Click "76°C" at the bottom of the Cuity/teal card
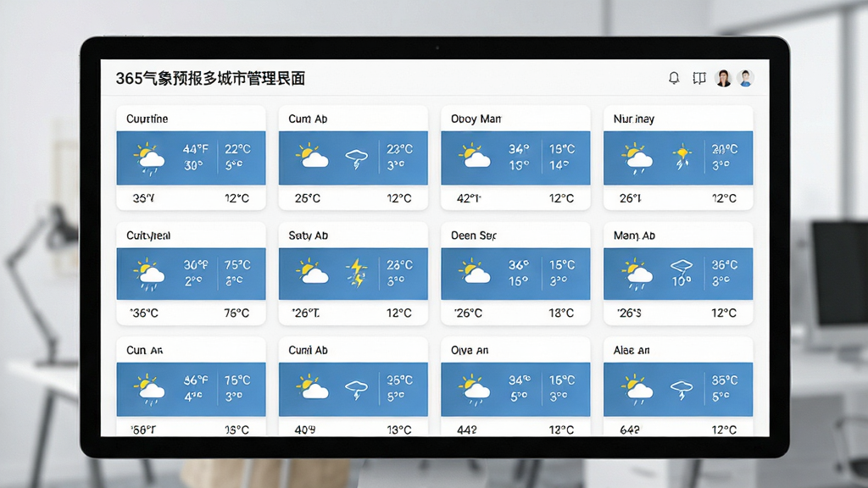Viewport: 868px width, 488px height. (x=236, y=313)
